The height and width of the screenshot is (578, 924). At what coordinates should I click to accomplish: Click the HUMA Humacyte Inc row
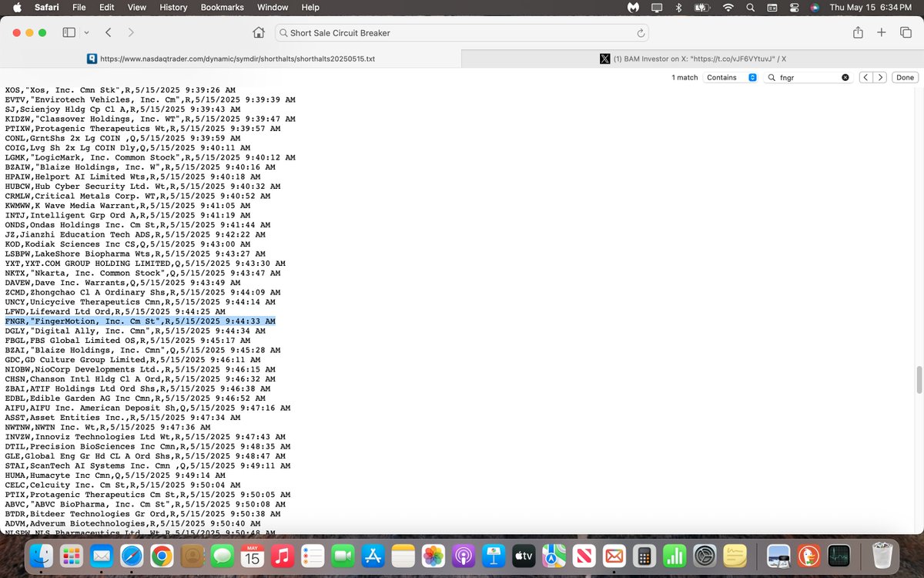[115, 476]
